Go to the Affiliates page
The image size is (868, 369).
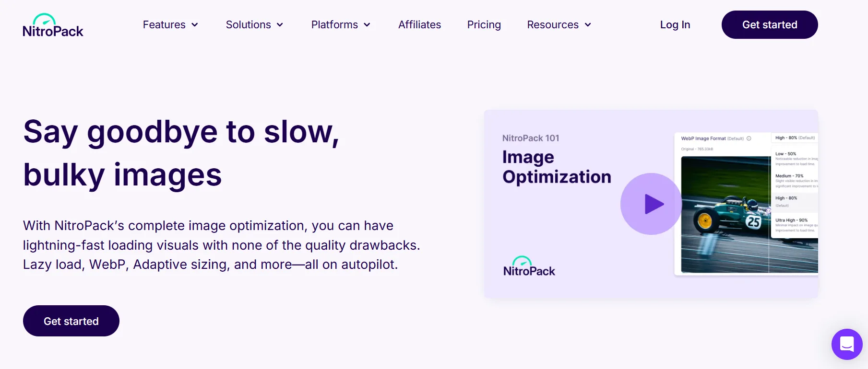click(x=419, y=25)
